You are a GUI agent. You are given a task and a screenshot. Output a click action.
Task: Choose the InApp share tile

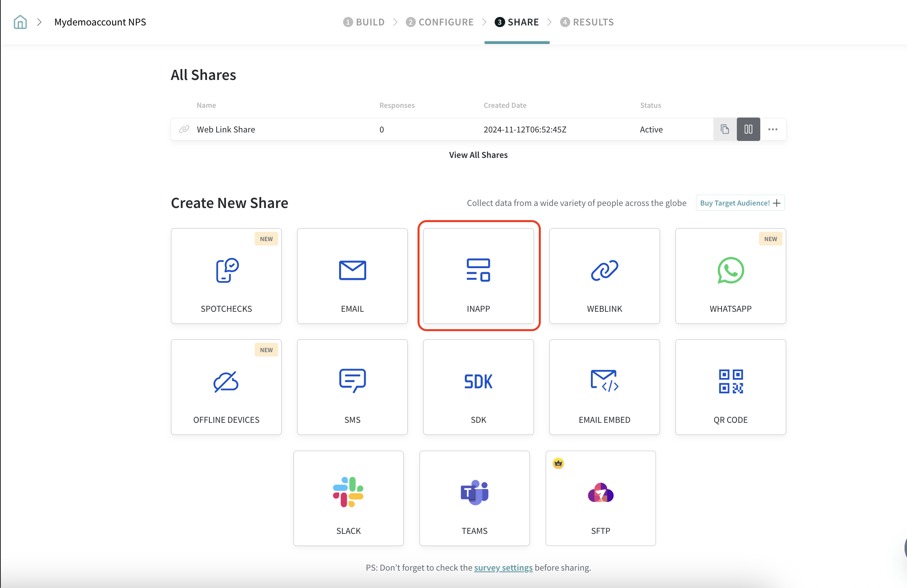479,276
